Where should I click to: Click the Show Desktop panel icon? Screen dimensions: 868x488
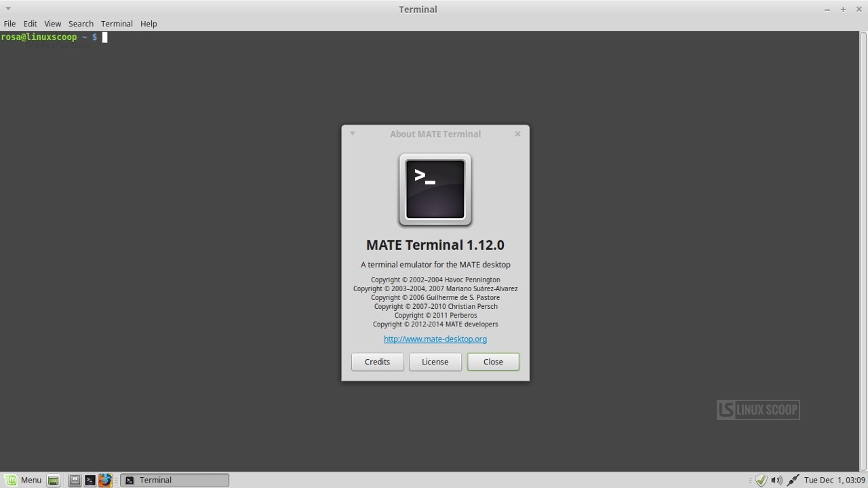point(54,480)
